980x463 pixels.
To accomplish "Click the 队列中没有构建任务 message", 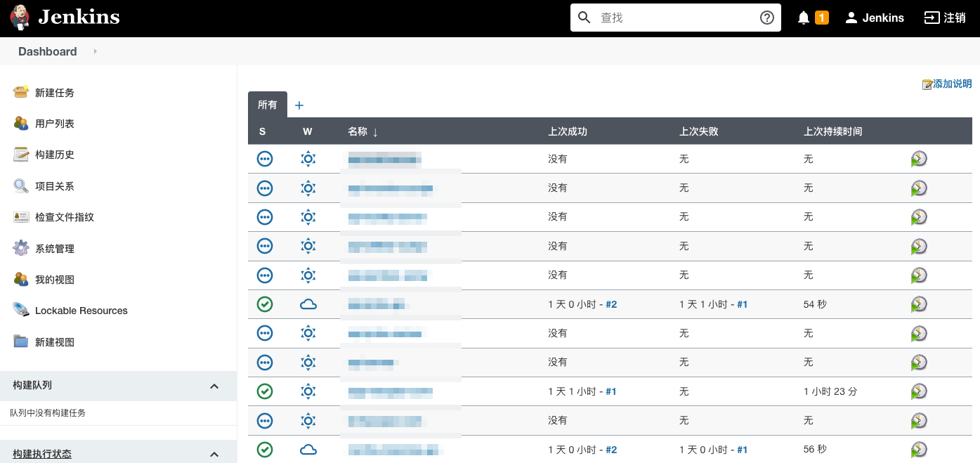I will click(x=48, y=413).
